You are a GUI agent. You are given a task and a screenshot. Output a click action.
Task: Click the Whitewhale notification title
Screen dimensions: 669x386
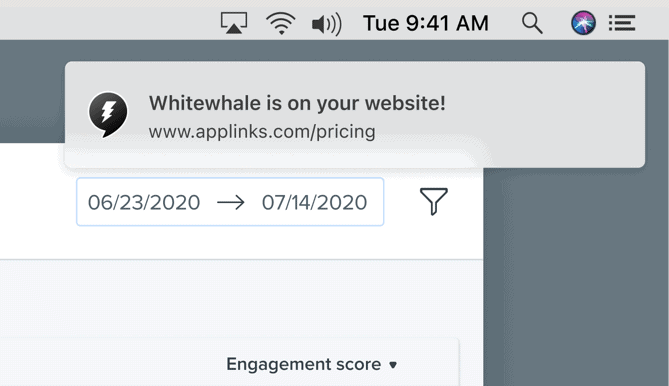click(x=297, y=103)
